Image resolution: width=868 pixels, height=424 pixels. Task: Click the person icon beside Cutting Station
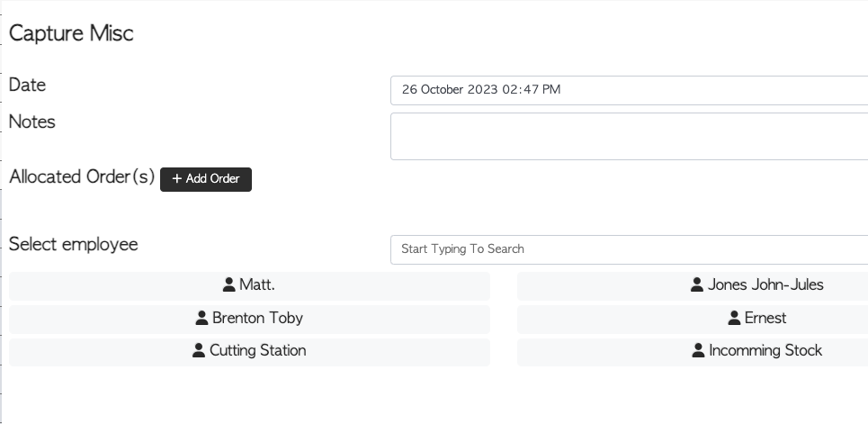199,350
